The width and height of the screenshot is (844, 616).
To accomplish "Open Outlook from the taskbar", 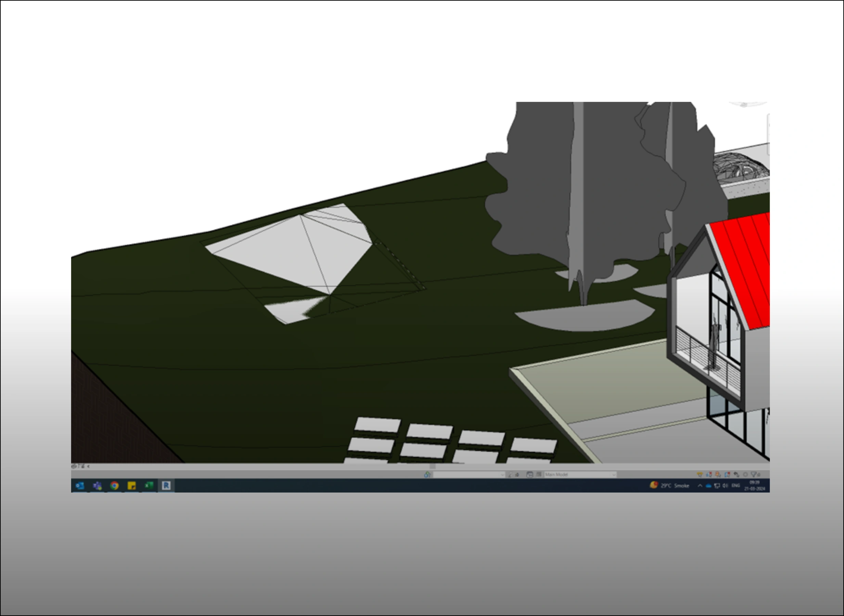I will click(80, 486).
